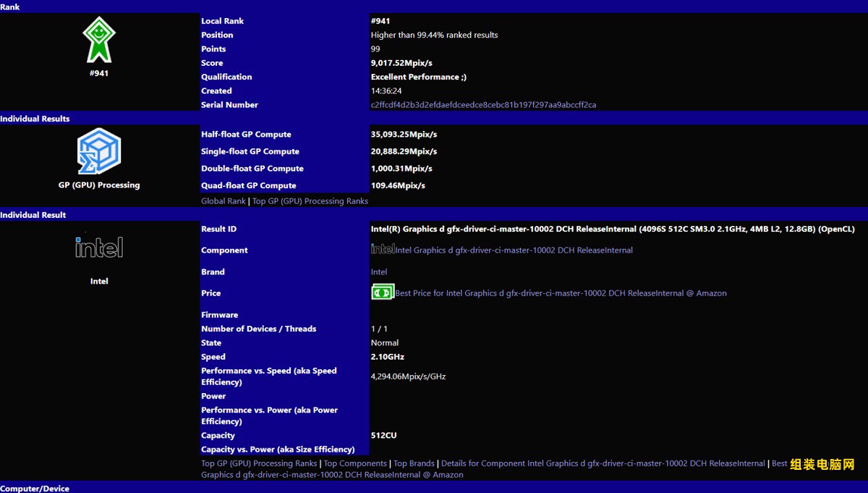
Task: Click the small Intel logo beside the Component link
Action: 382,249
